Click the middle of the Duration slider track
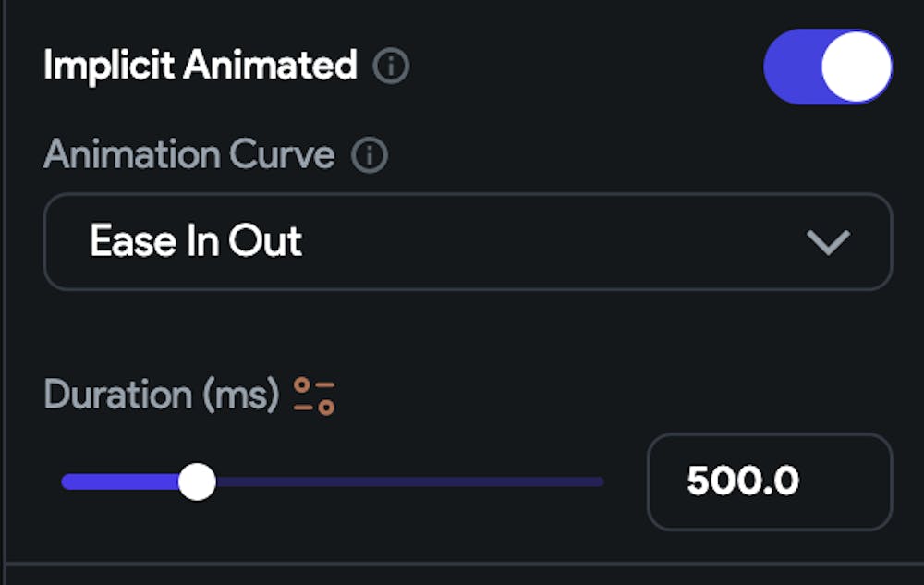Viewport: 924px width, 585px height. (x=333, y=481)
